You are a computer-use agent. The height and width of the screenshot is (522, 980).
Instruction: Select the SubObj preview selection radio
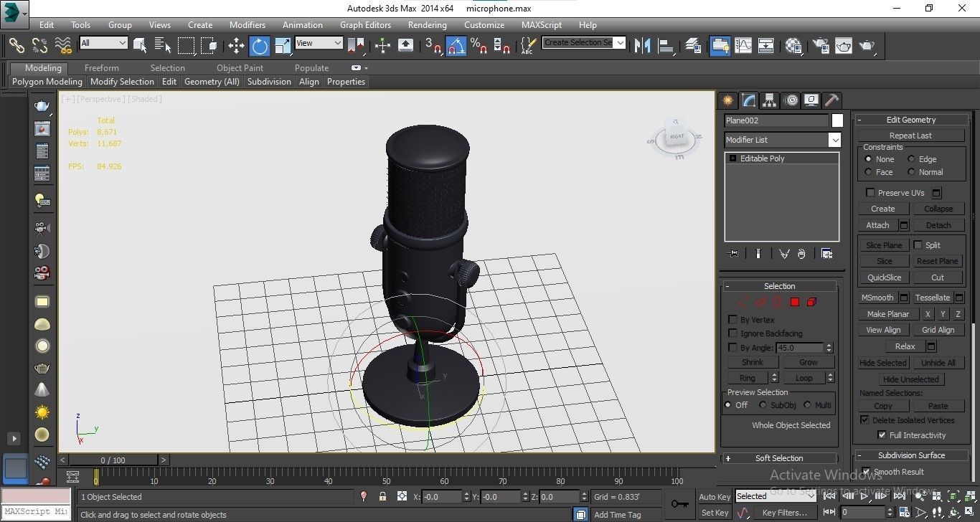coord(763,405)
